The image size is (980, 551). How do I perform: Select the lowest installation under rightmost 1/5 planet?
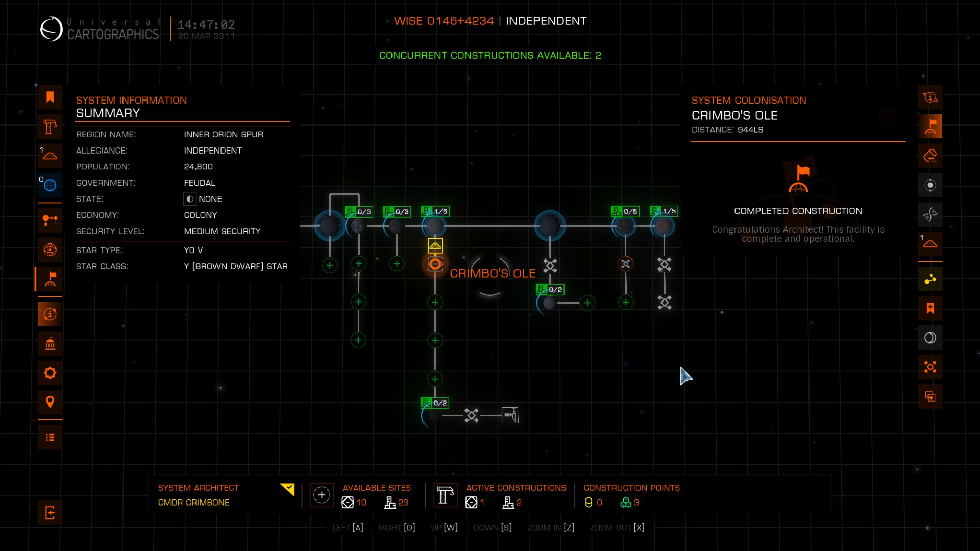pos(664,303)
